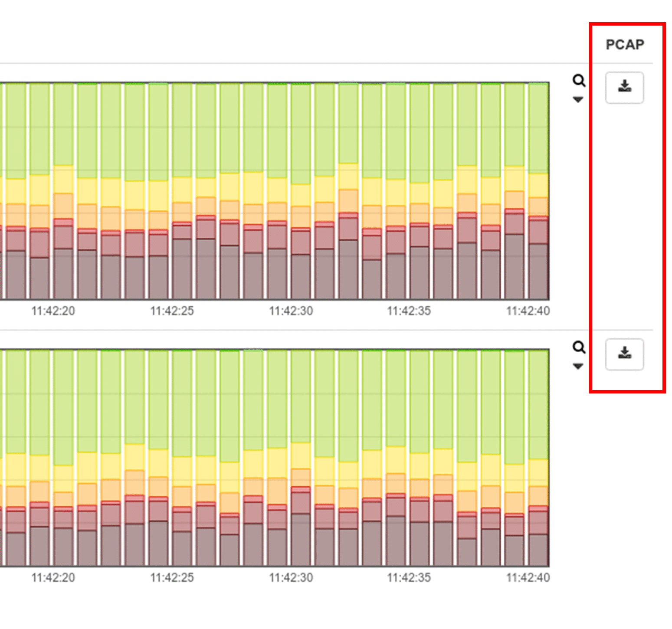Click the magnifier icon beside top chart
This screenshot has width=672, height=629.
(579, 81)
